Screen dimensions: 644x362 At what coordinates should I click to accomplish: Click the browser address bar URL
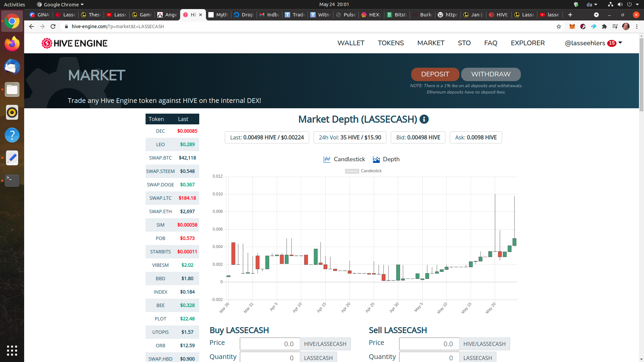pyautogui.click(x=118, y=26)
